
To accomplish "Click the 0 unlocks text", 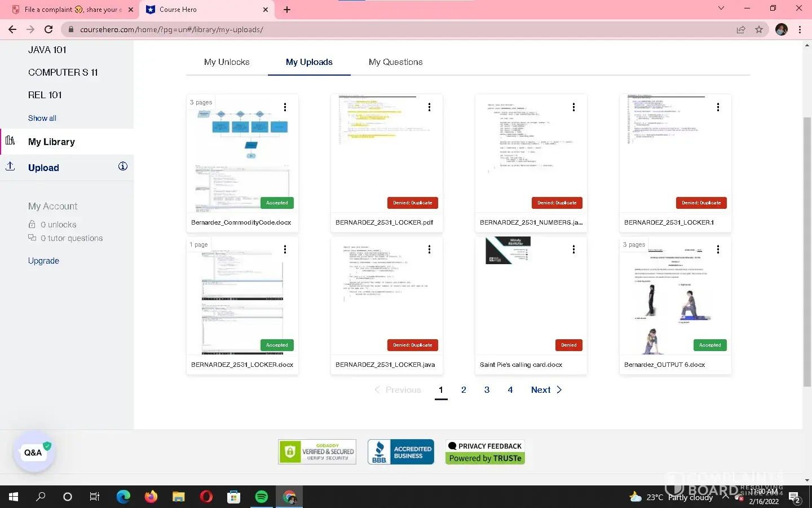I will (59, 225).
